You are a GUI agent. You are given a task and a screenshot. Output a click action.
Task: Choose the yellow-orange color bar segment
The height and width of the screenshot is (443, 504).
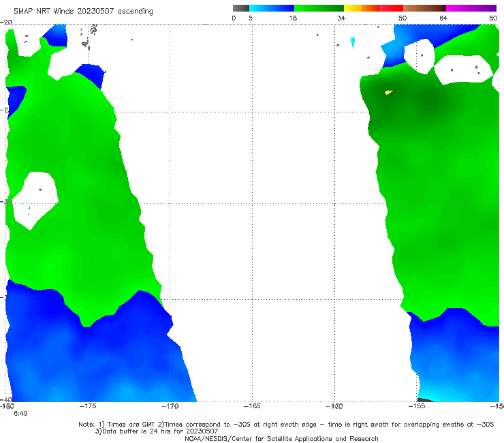(361, 8)
